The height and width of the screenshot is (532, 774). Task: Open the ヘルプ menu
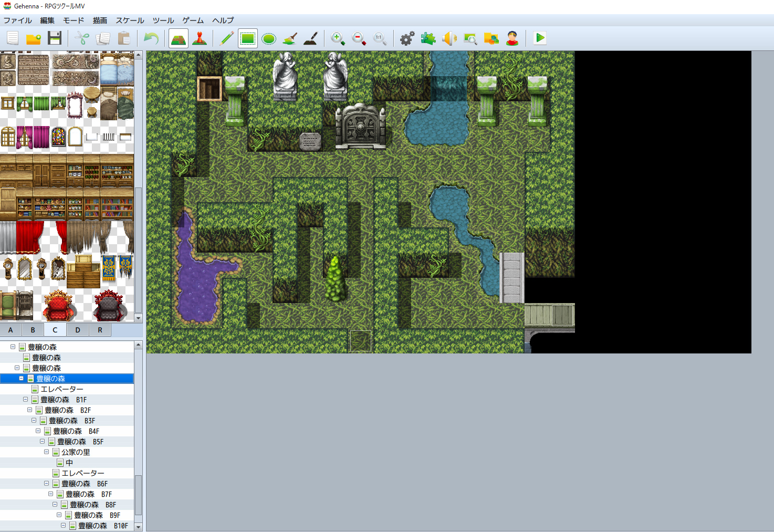pos(223,20)
